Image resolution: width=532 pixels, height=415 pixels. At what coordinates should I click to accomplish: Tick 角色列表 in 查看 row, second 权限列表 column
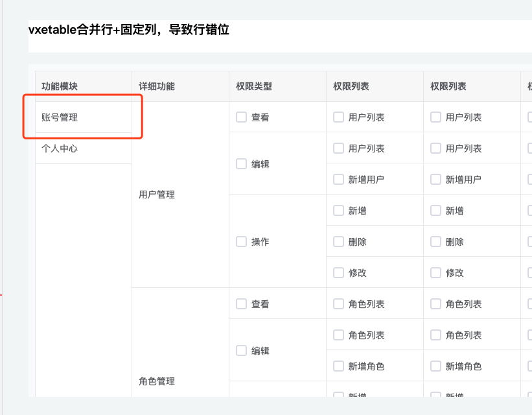[435, 303]
